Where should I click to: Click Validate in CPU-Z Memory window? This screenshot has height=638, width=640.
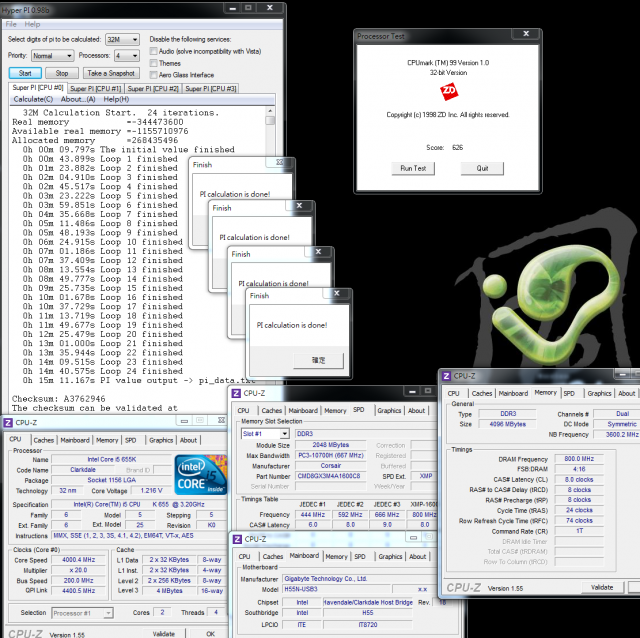(x=602, y=587)
